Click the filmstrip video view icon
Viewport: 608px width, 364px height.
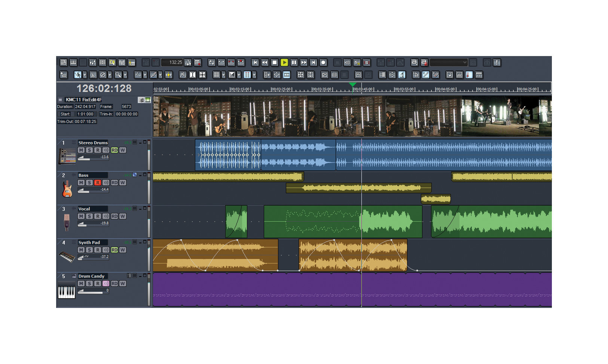(x=287, y=75)
